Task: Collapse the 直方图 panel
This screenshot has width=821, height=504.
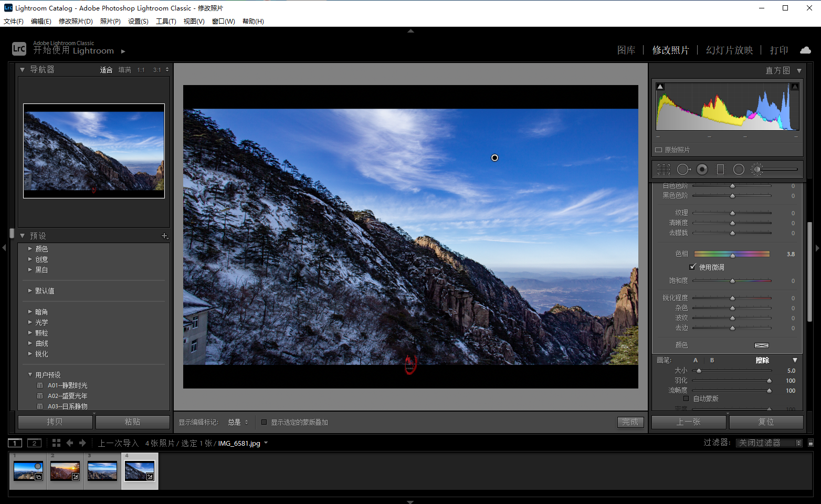Action: coord(799,71)
